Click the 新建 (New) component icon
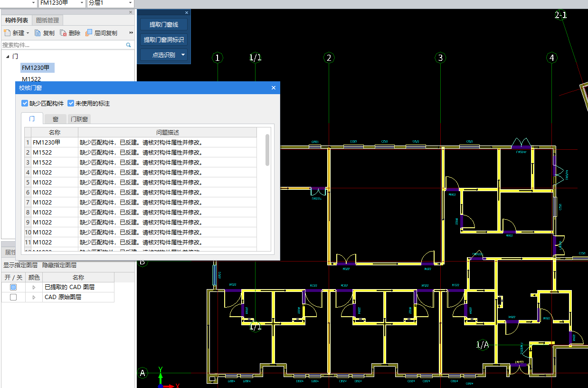 [x=7, y=33]
